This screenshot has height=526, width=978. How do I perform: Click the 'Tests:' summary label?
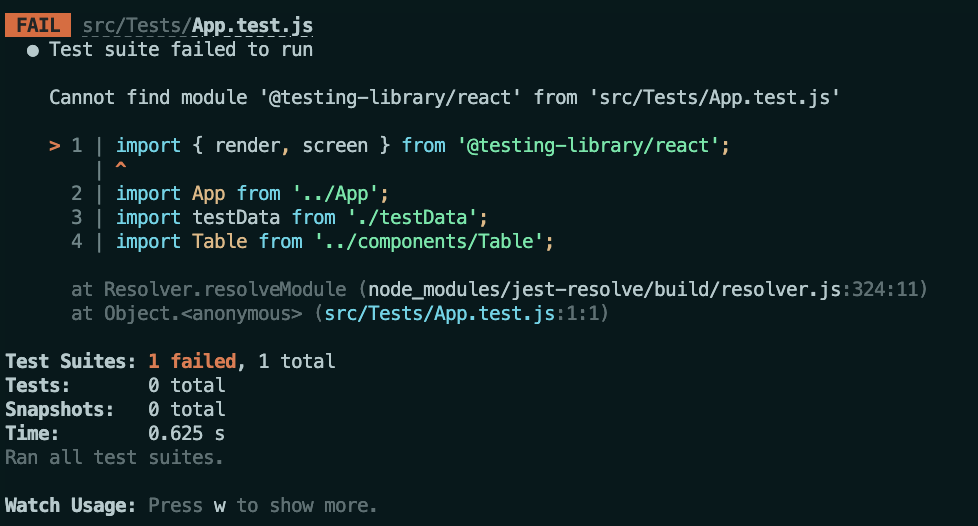[38, 386]
